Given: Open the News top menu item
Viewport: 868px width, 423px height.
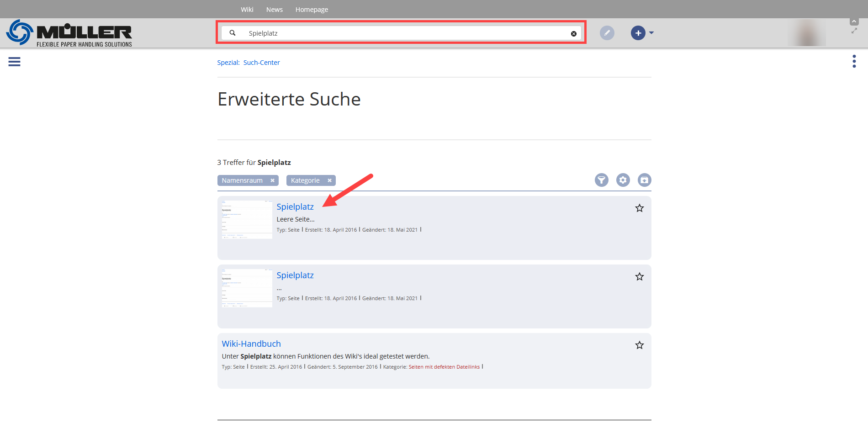Looking at the screenshot, I should pos(274,10).
